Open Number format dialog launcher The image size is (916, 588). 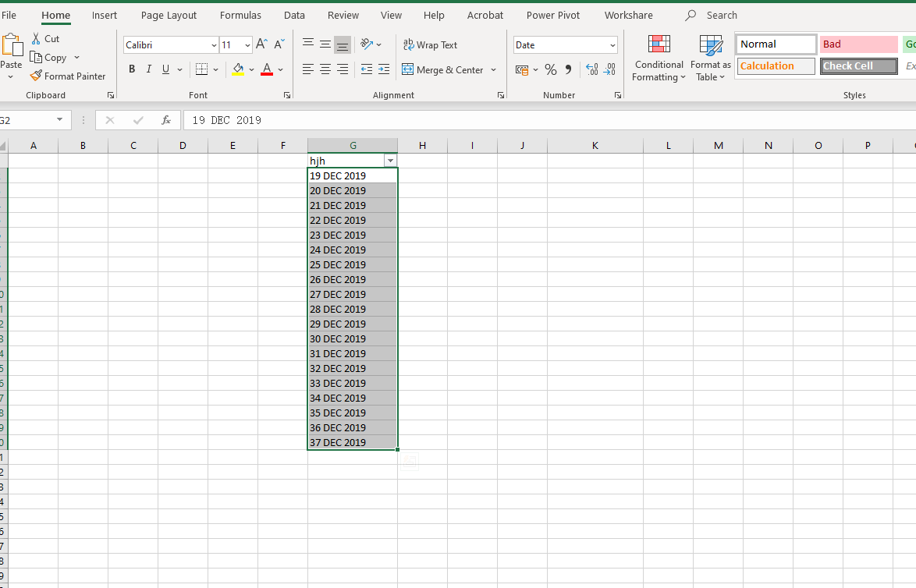(618, 95)
